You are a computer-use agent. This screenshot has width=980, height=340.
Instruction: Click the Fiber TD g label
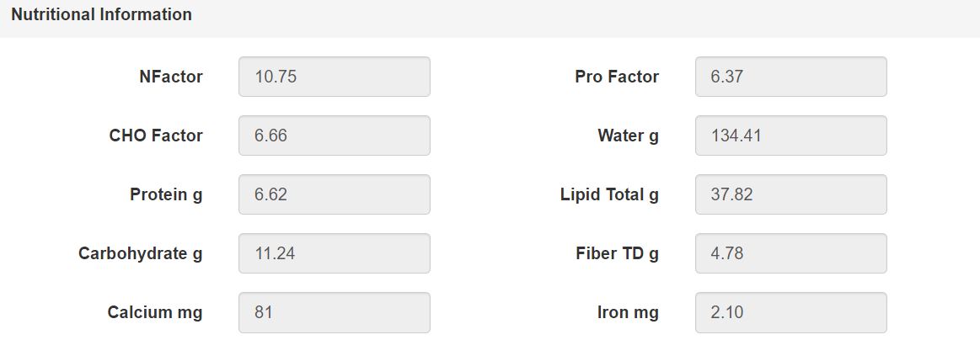click(x=618, y=254)
